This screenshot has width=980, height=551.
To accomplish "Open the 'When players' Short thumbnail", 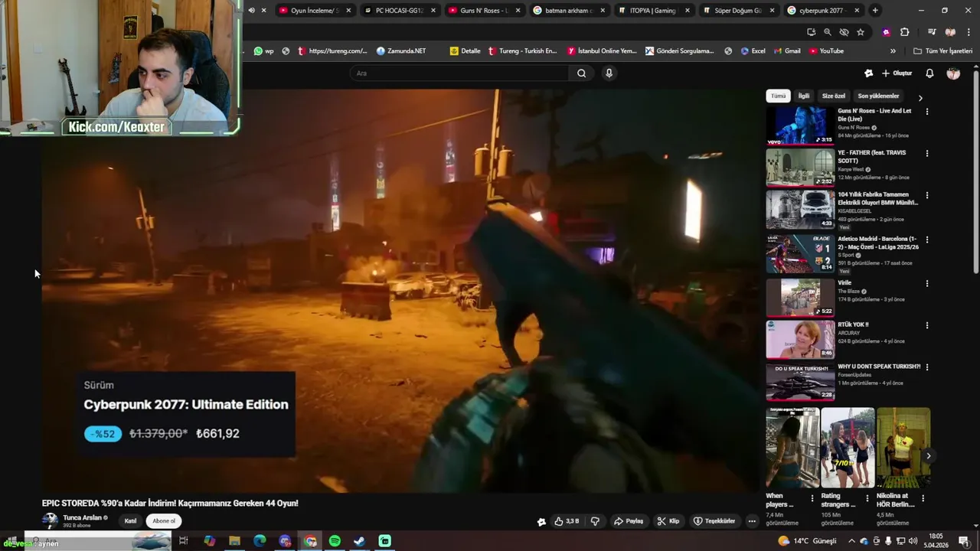I will pos(792,448).
